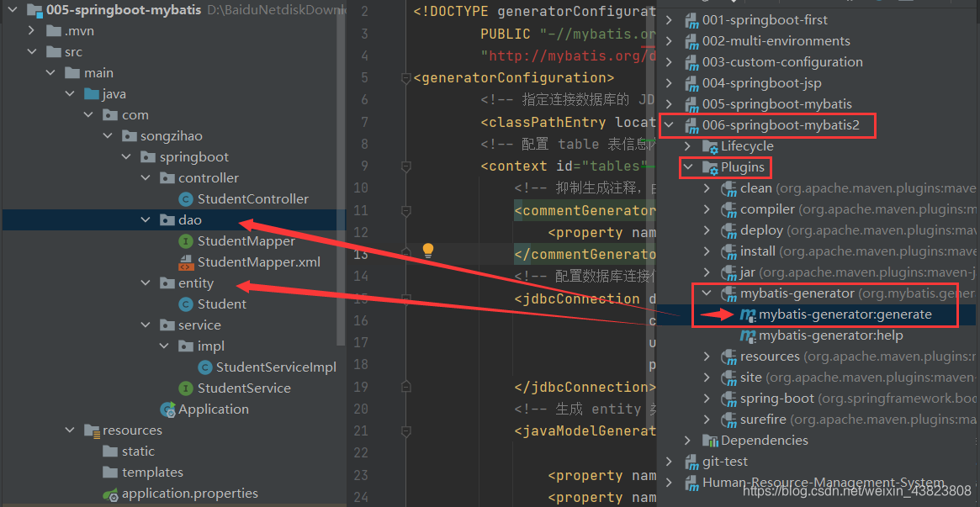The width and height of the screenshot is (980, 507).
Task: Open StudentController class icon
Action: [x=186, y=199]
